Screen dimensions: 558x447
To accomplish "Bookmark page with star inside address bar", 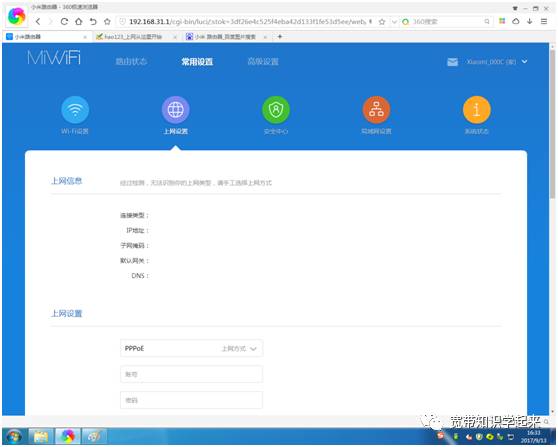I will (x=382, y=22).
